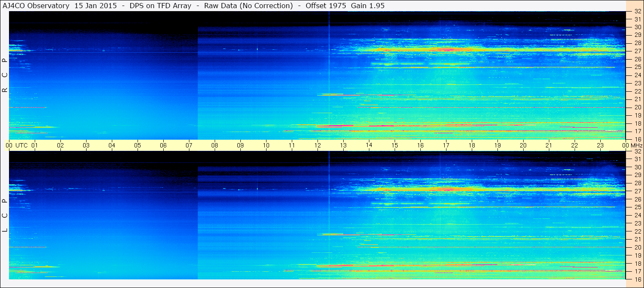Click 25 MHz label on LCP scale
This screenshot has width=644, height=288.
638,207
